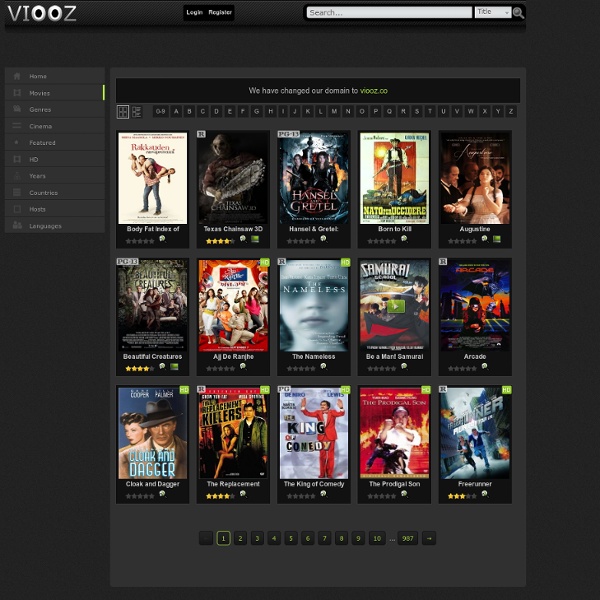
Task: Click the VIOOZ logo
Action: 42,13
